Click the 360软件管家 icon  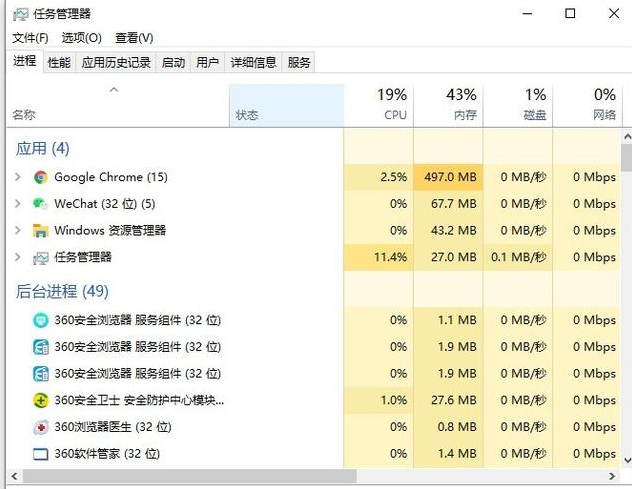(40, 454)
